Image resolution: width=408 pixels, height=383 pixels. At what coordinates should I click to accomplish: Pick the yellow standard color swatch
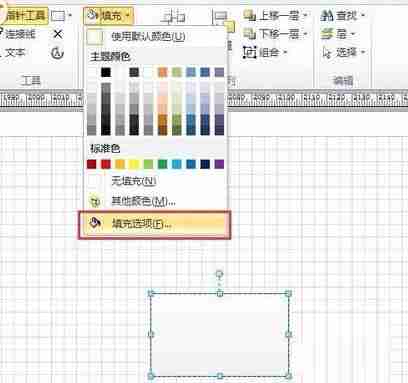tap(134, 164)
